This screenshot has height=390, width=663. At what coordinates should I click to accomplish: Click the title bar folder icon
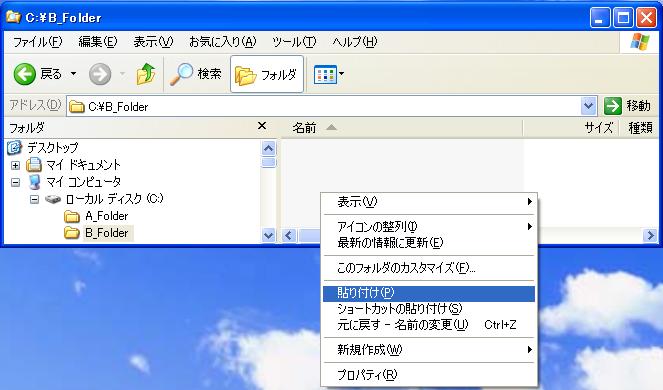(x=14, y=17)
